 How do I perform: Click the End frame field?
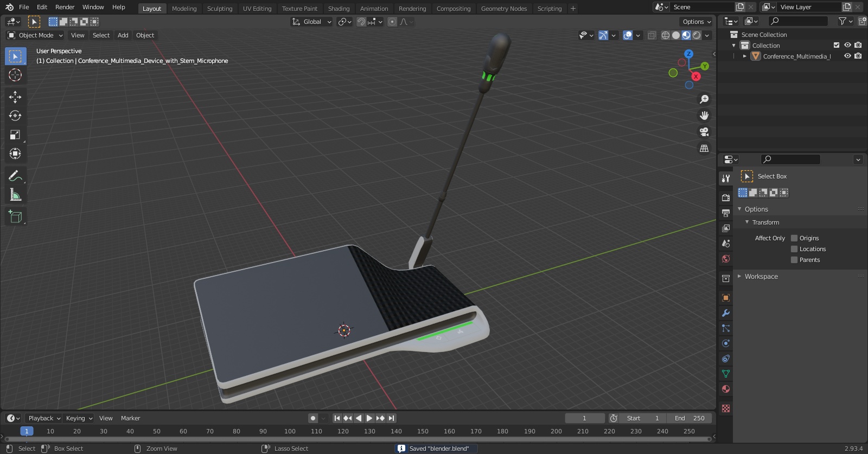tap(689, 418)
